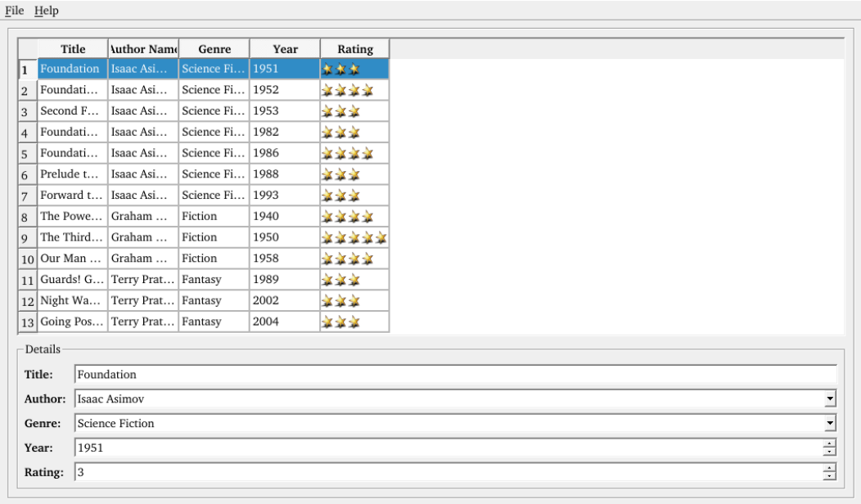861x504 pixels.
Task: Click the star rating in row 5
Action: click(347, 153)
